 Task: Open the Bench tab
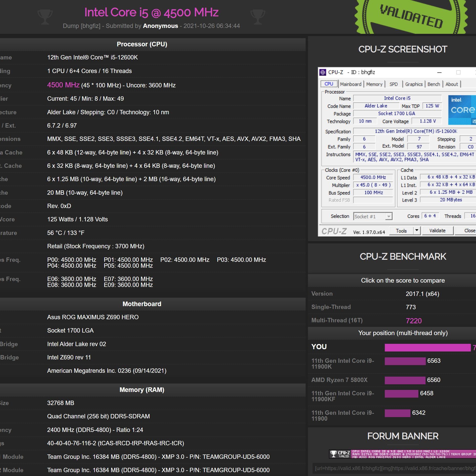[433, 84]
